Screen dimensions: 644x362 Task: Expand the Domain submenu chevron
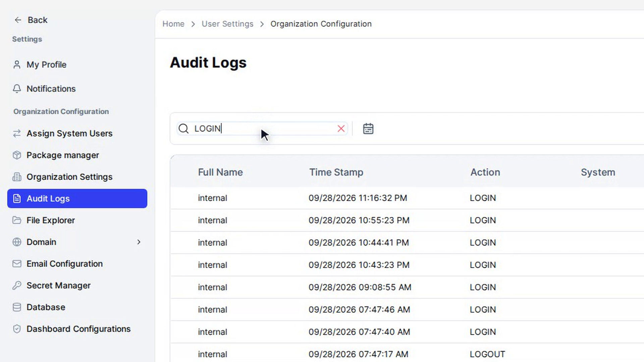point(139,242)
